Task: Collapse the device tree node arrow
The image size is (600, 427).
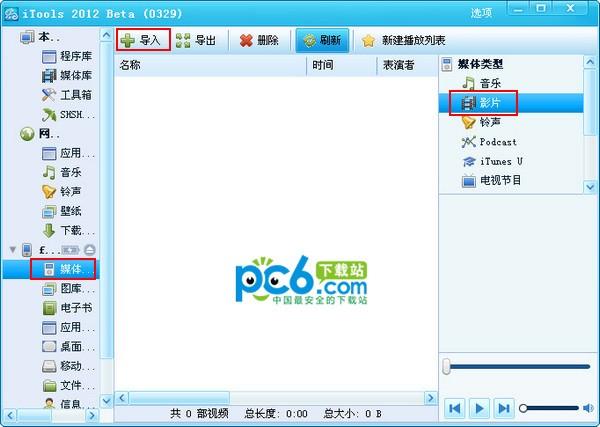Action: pos(13,250)
